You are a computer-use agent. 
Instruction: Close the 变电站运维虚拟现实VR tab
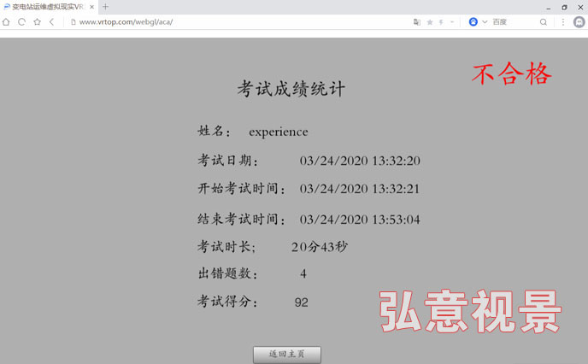91,7
